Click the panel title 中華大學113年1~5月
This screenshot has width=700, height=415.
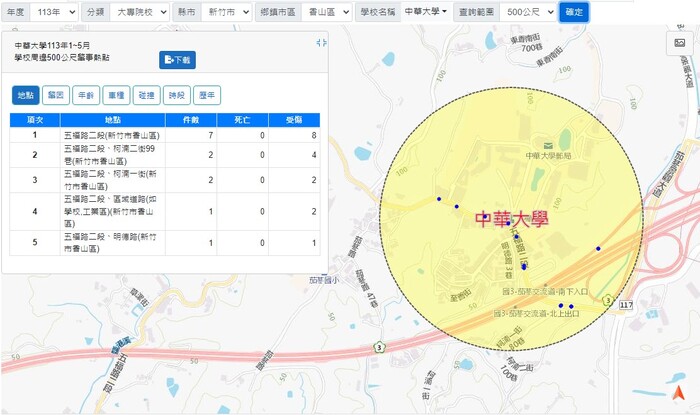[x=52, y=46]
